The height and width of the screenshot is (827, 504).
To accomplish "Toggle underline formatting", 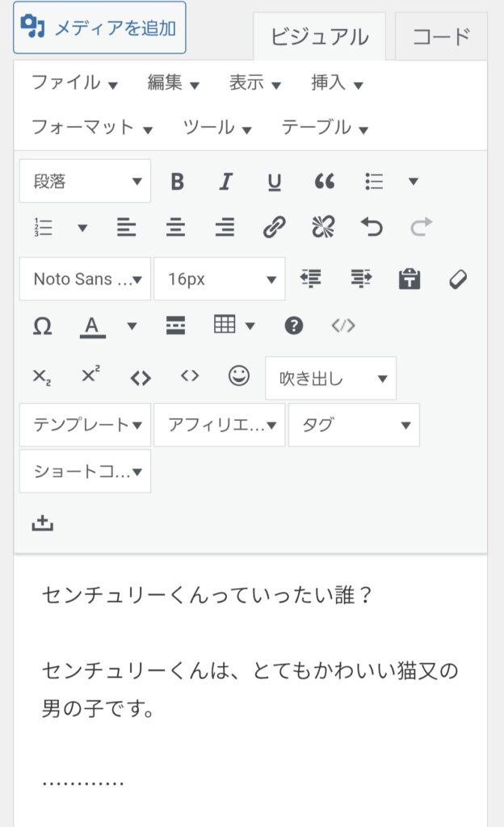I will click(x=275, y=182).
